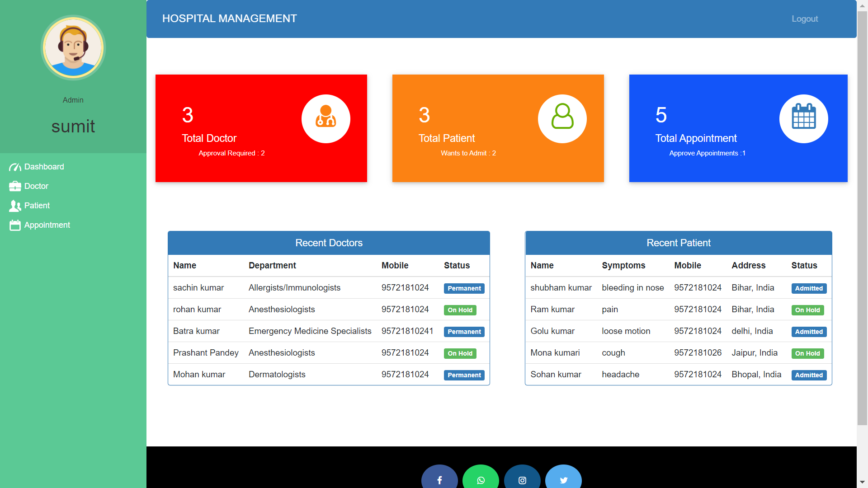Click the vertical scrollbar down arrow

click(x=862, y=482)
